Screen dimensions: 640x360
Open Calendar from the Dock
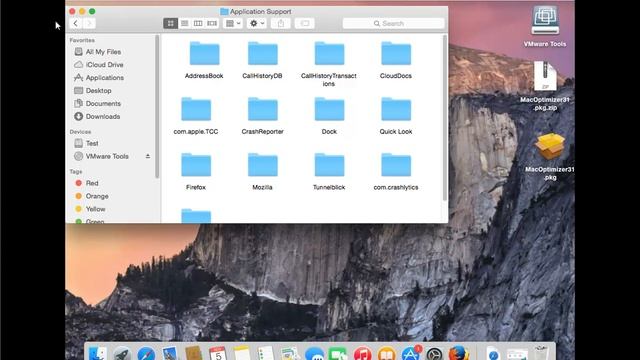[x=218, y=353]
